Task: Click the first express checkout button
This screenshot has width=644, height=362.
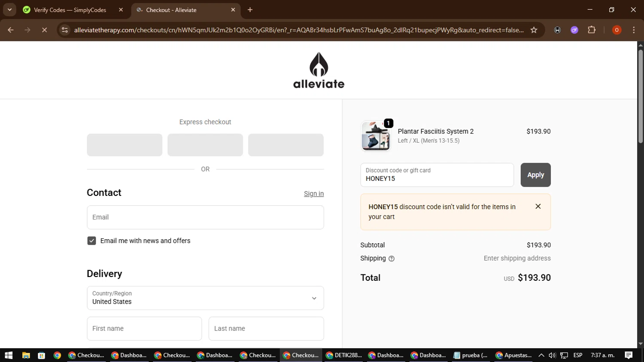Action: [125, 145]
